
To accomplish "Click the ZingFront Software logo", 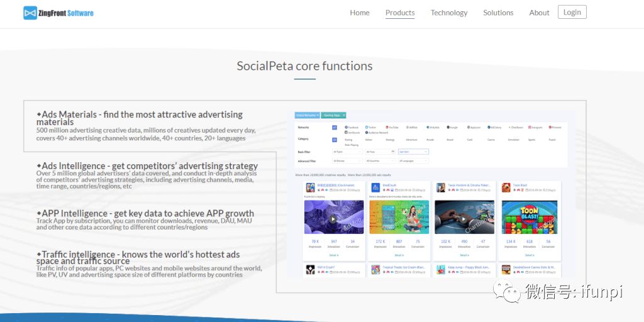I will [x=58, y=13].
